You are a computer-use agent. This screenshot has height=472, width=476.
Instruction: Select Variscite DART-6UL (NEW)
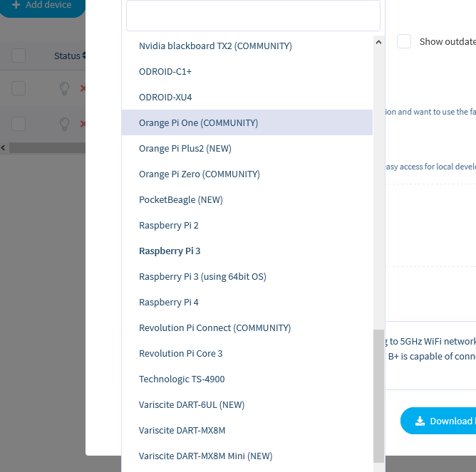point(247,404)
